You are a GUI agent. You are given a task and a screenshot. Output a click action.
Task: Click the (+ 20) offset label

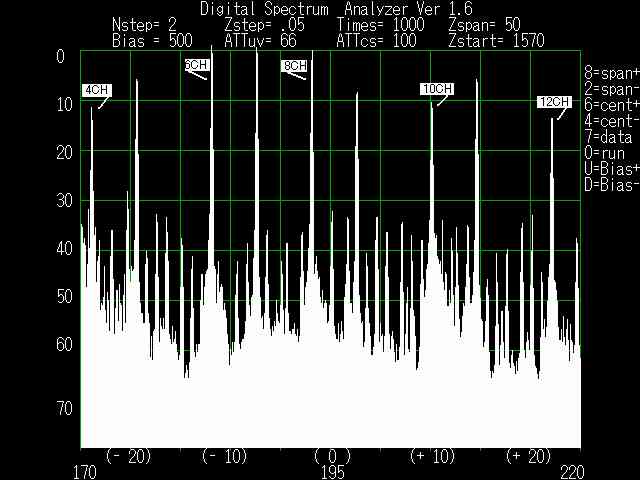pyautogui.click(x=529, y=456)
